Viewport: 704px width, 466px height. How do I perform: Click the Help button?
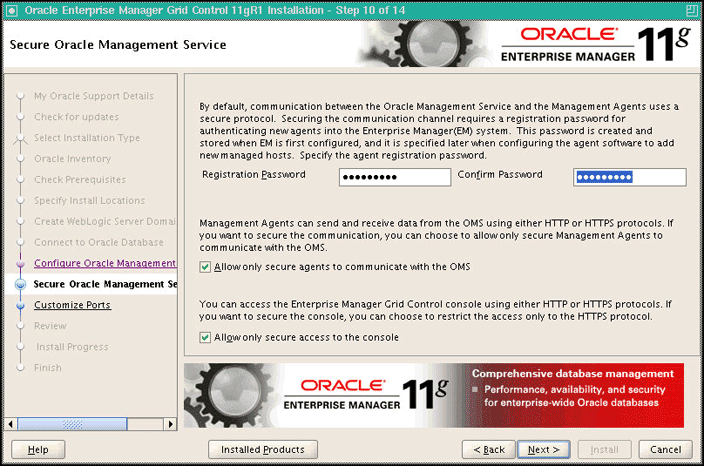(x=38, y=449)
